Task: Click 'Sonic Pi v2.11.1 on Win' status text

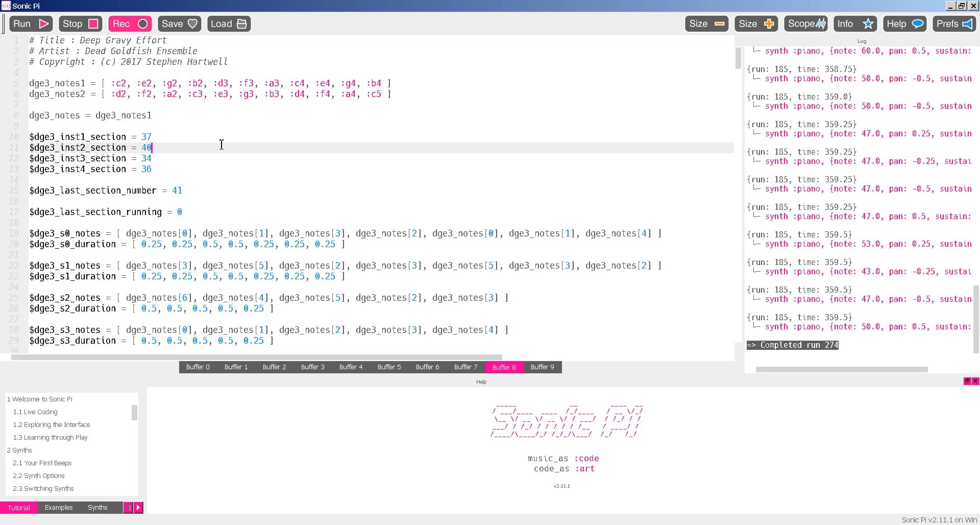Action: (x=939, y=520)
